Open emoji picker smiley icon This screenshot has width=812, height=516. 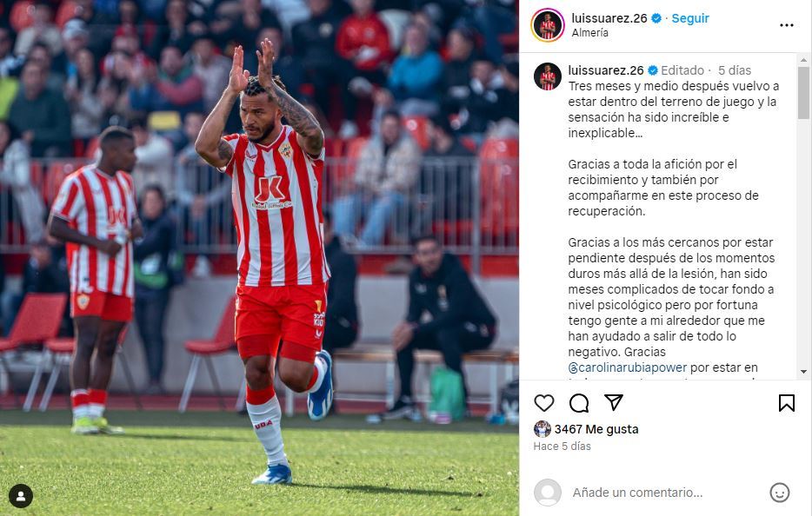779,493
